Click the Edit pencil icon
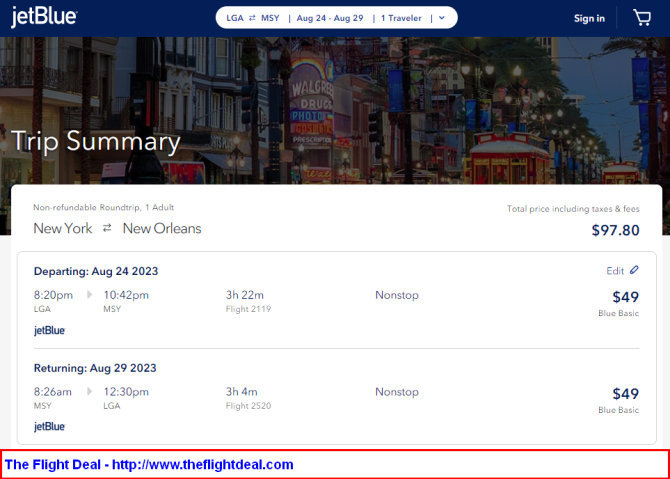Image resolution: width=670 pixels, height=479 pixels. tap(634, 270)
